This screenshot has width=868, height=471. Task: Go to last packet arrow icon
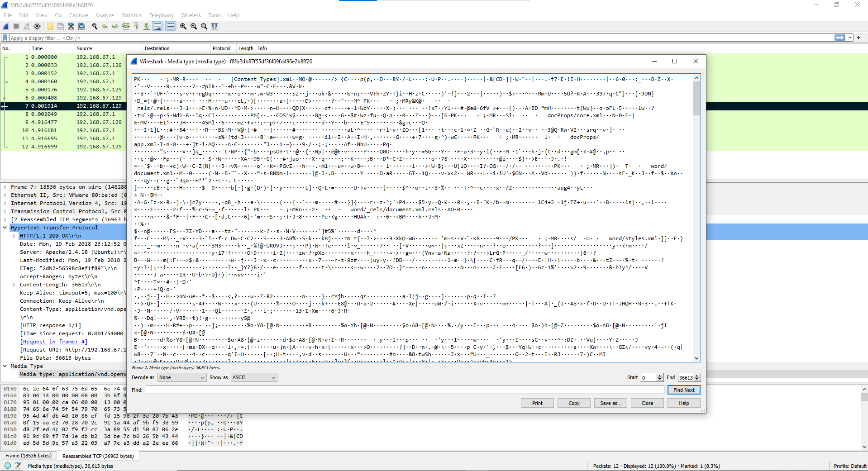coord(147,26)
